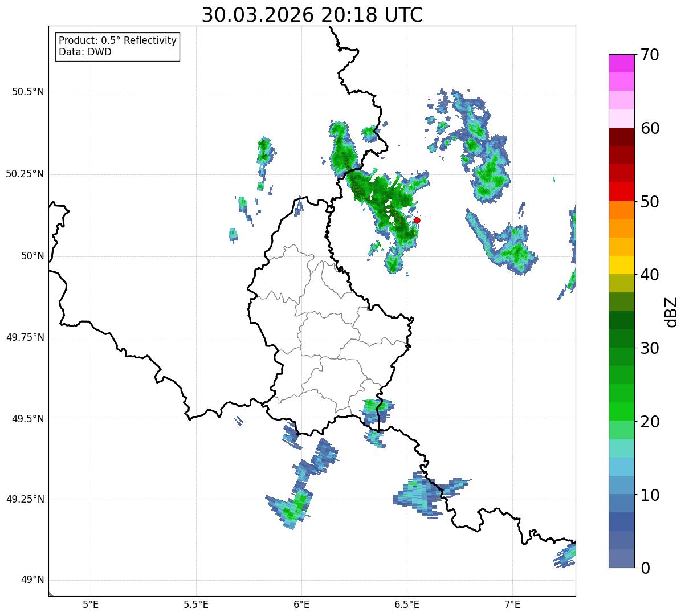Click the 'Product: 0.5° Reflectivity' label
The height and width of the screenshot is (616, 685).
(x=117, y=40)
